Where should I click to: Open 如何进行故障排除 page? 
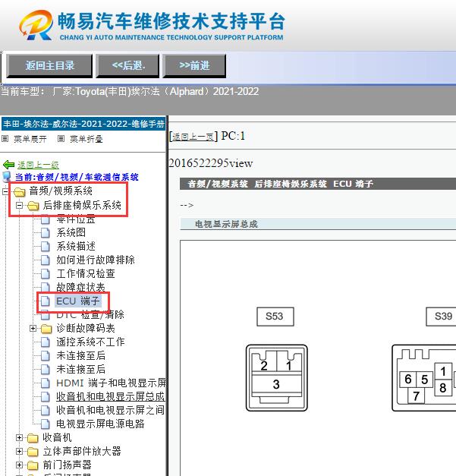click(x=96, y=260)
